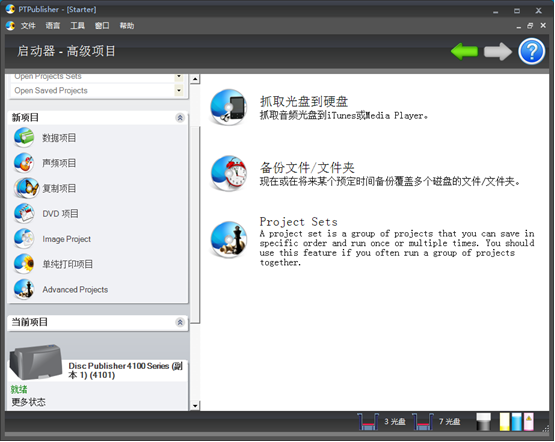555x442 pixels.
Task: Open the 数据项目 data project icon
Action: coord(24,138)
